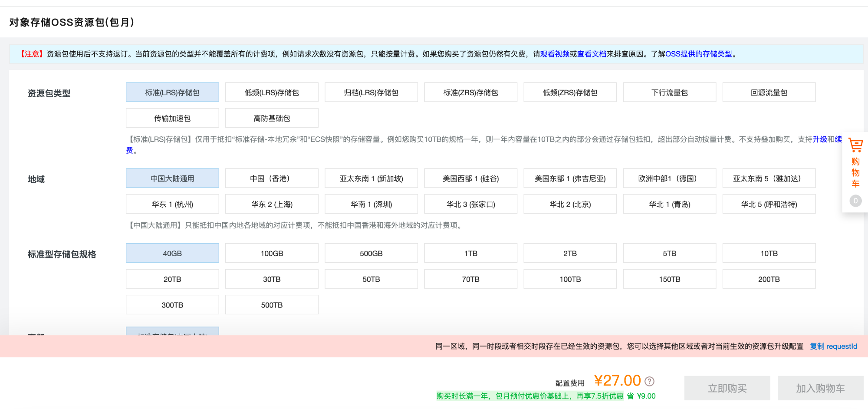
Task: Click the ¥27.00 configuration price
Action: pyautogui.click(x=617, y=381)
